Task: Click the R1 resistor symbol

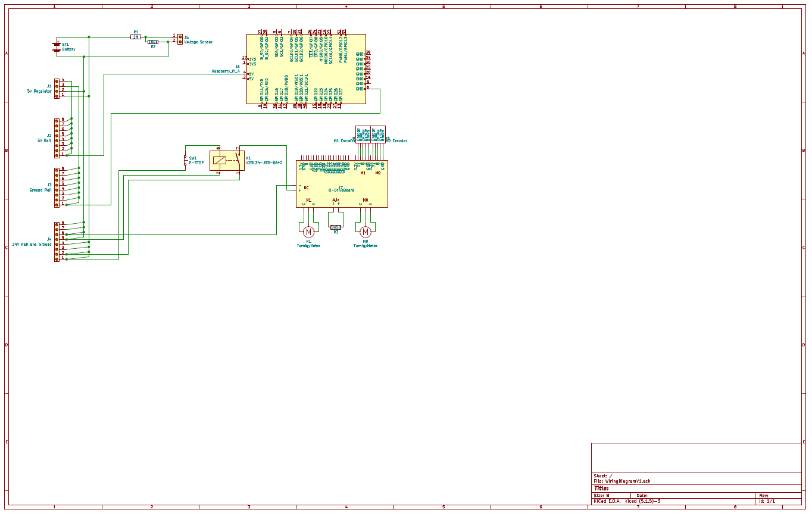Action: click(136, 37)
